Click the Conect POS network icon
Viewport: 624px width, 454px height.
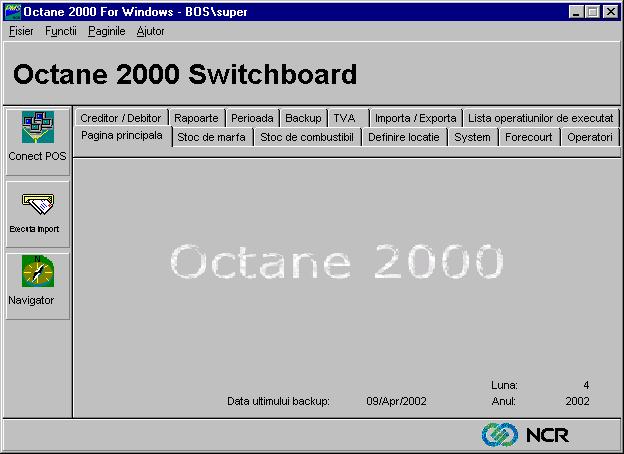pyautogui.click(x=38, y=127)
